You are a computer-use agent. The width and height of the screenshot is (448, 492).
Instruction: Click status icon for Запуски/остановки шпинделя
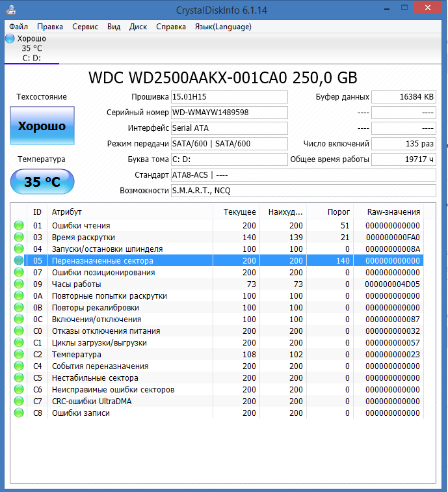pos(19,249)
